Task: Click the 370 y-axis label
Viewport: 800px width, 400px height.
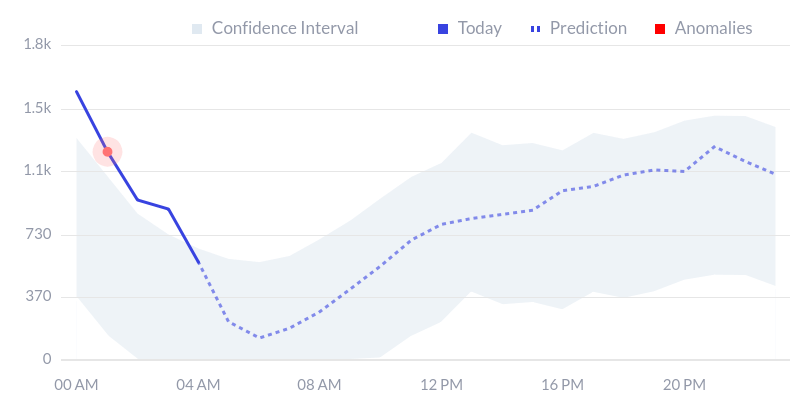Action: tap(39, 296)
